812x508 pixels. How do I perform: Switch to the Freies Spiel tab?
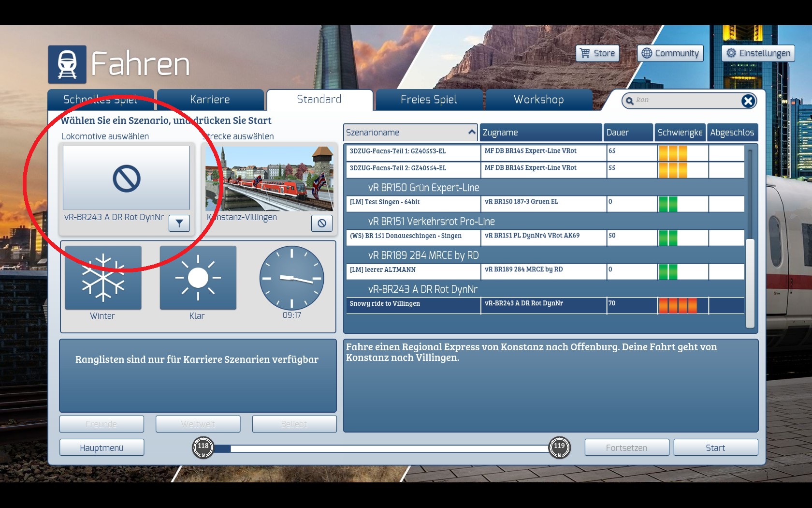pyautogui.click(x=429, y=100)
